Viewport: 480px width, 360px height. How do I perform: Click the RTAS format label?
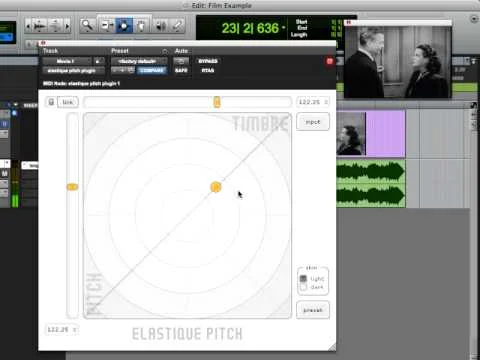pos(208,70)
